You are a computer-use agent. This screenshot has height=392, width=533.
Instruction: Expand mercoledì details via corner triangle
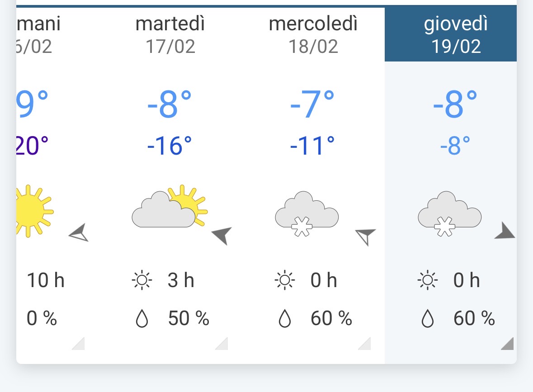[365, 344]
